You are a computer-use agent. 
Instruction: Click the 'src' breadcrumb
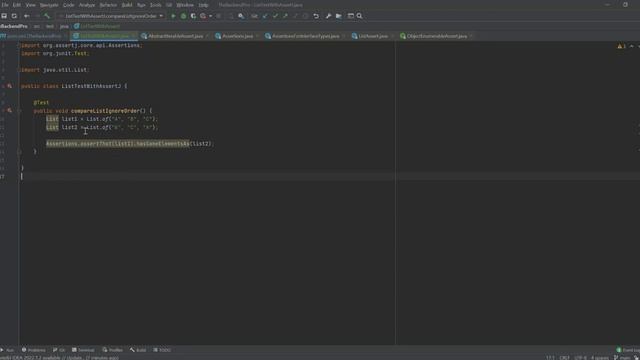tap(37, 26)
